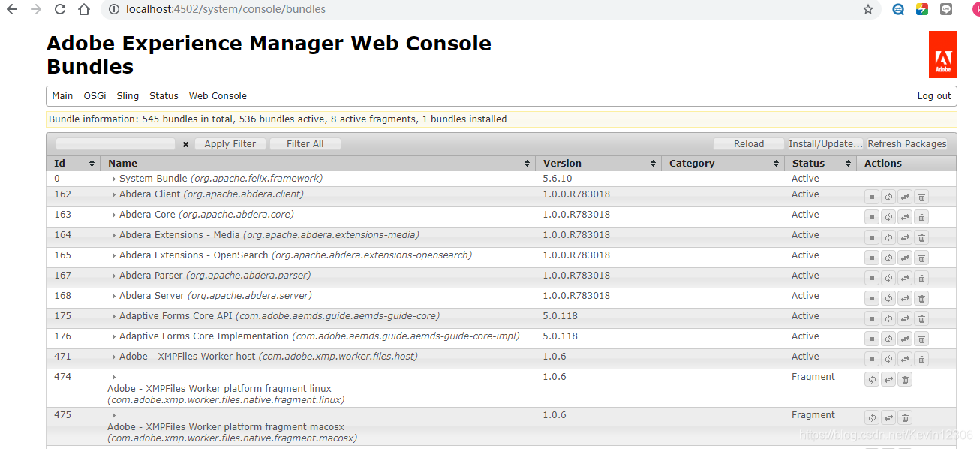The width and height of the screenshot is (980, 449).
Task: Open the Sling menu
Action: pos(128,95)
